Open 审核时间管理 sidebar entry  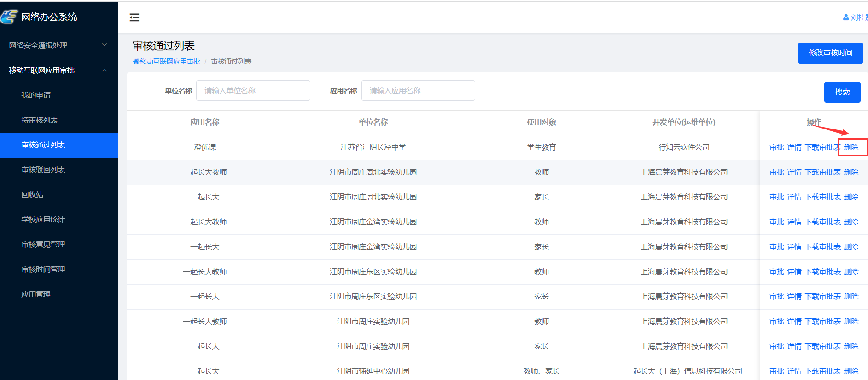tap(43, 269)
